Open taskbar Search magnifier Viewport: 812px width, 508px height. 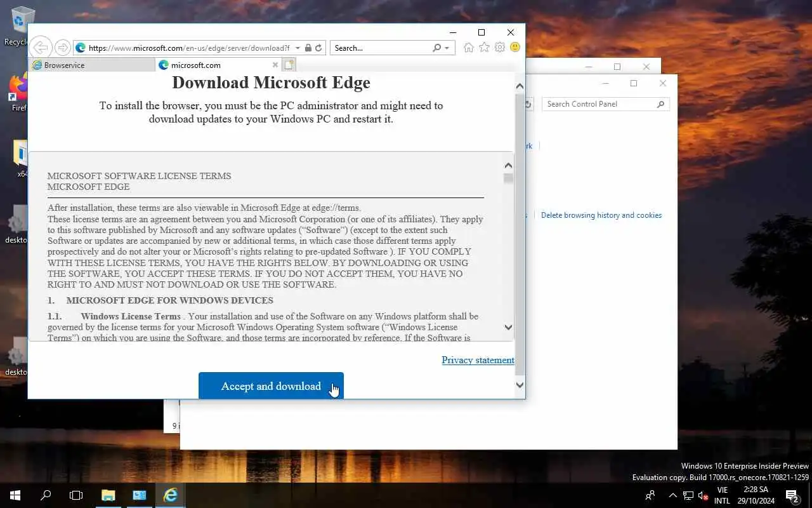[46, 495]
